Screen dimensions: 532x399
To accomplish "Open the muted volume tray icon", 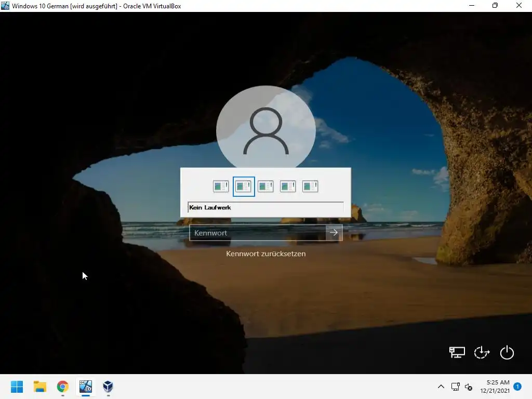I will 469,387.
